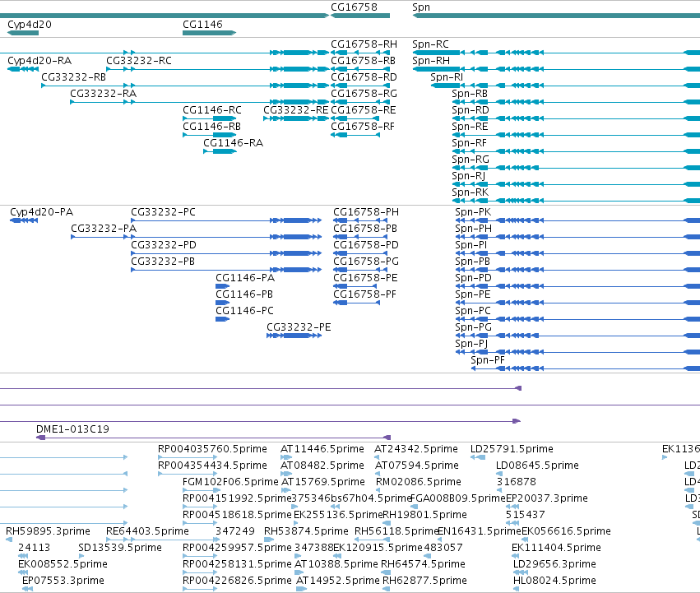Select the RE64403.5prime EST label
Screen dimensions: 700x593
pos(147,531)
